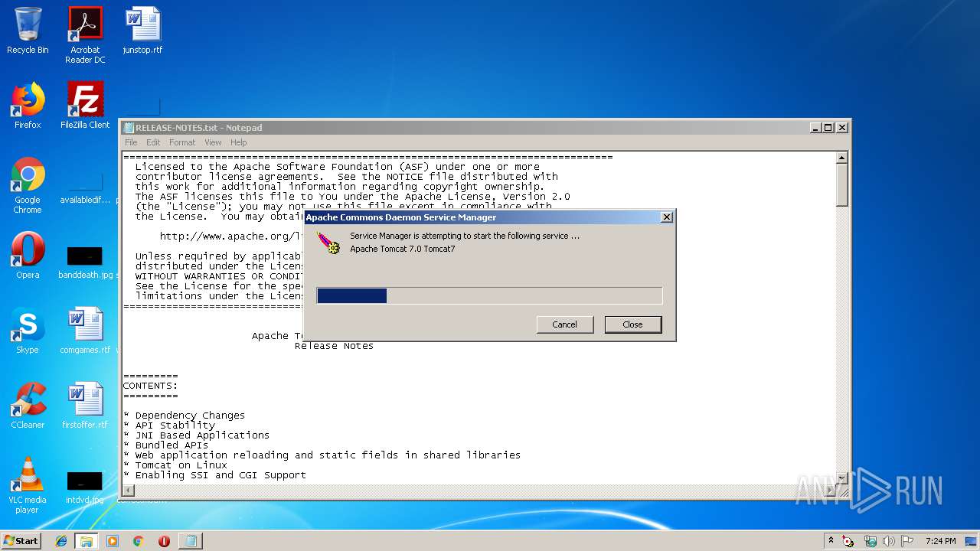980x551 pixels.
Task: Click the Notepad horizontal scrollbar left arrow
Action: click(129, 490)
